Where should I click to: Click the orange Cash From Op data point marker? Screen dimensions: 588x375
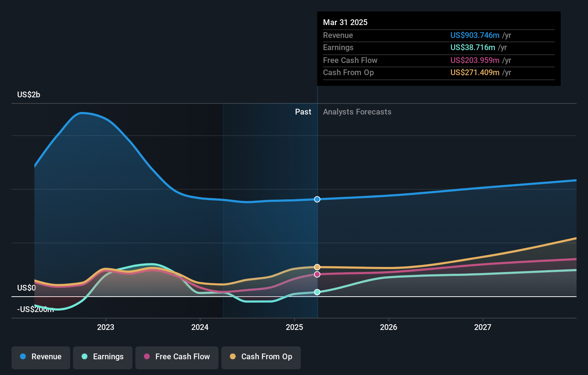[x=317, y=267]
